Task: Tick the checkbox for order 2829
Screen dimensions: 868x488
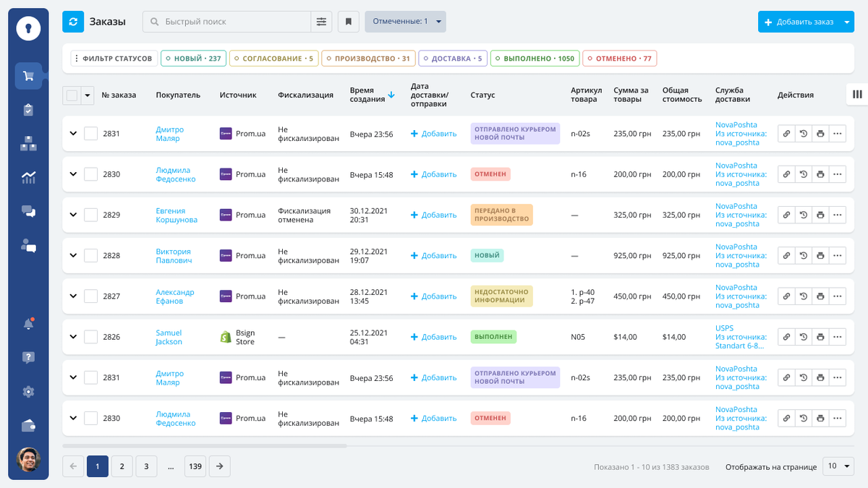Action: coord(90,215)
